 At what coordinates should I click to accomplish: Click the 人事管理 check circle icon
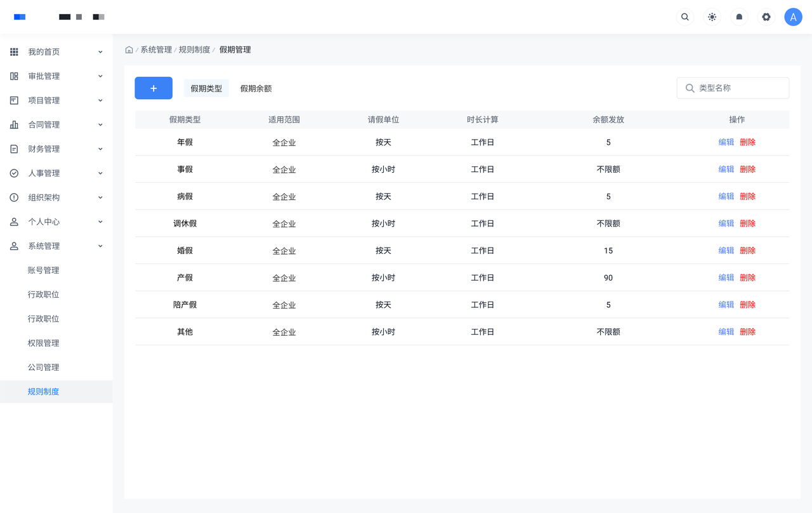[x=14, y=173]
